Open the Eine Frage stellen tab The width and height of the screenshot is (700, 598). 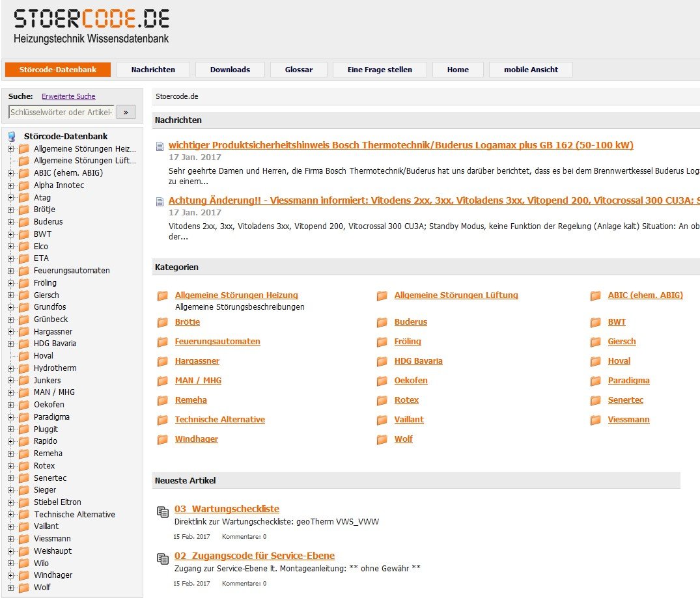[380, 70]
